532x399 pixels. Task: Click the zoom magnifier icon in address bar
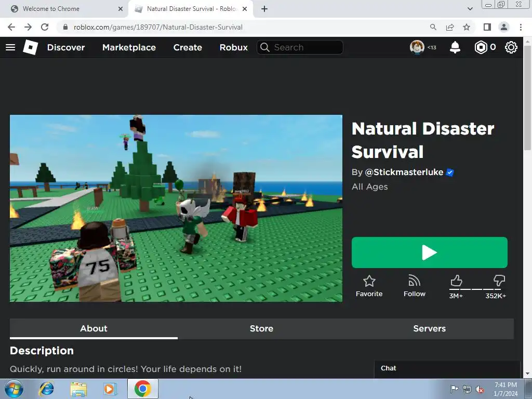coord(433,27)
